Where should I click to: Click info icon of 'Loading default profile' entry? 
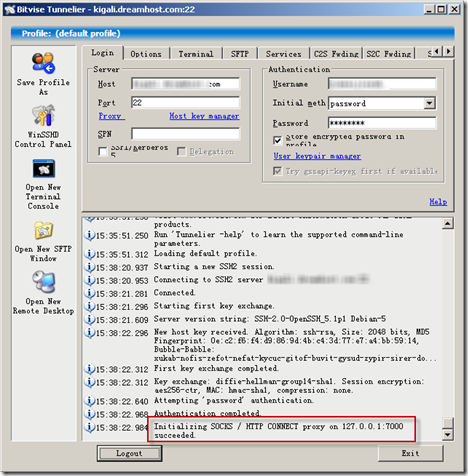(x=89, y=254)
